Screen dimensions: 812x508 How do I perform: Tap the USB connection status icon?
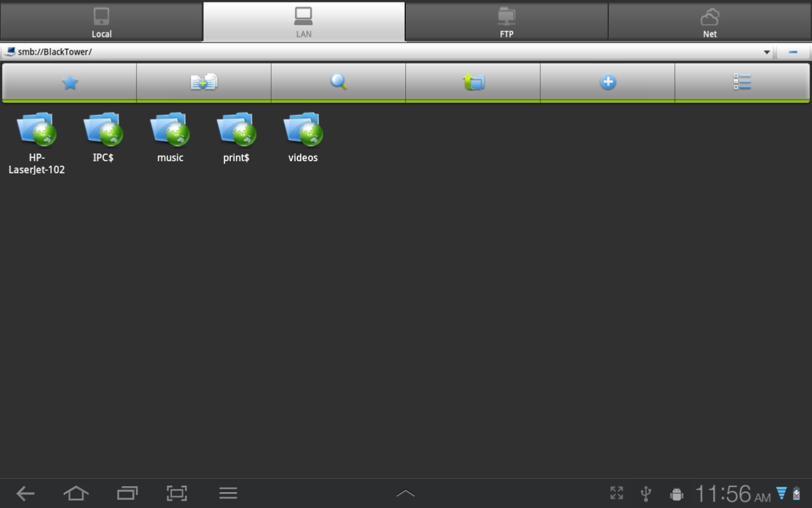646,493
